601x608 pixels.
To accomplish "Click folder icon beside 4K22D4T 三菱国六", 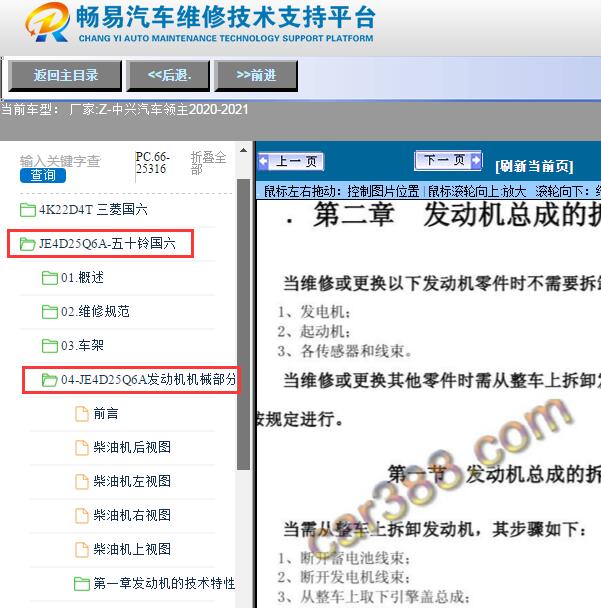I will tap(28, 210).
